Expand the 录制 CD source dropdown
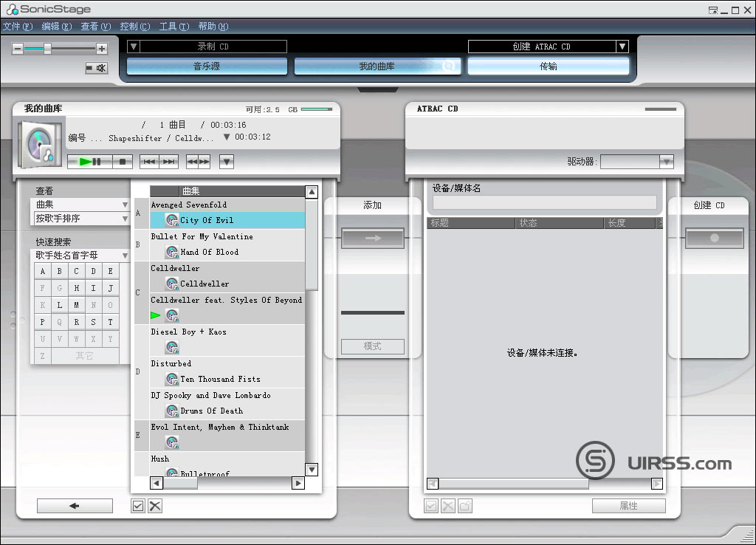 coord(134,47)
